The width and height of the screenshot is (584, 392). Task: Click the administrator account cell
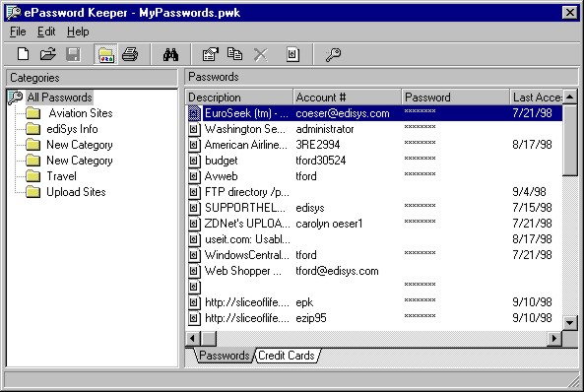click(325, 129)
